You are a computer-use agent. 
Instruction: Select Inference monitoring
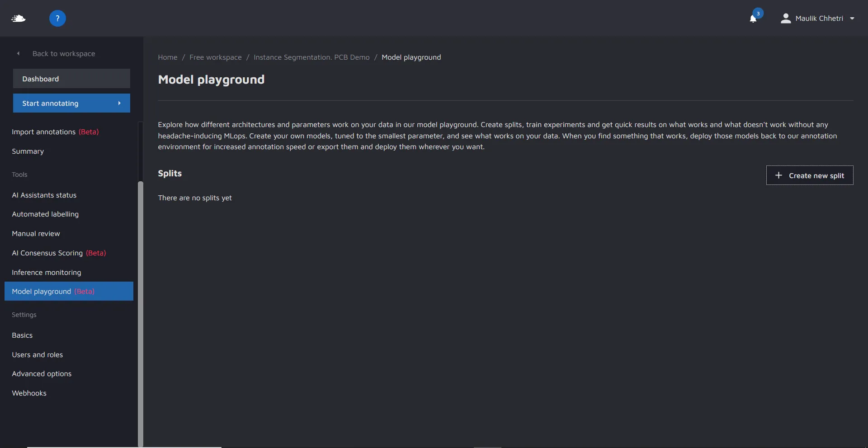(47, 273)
